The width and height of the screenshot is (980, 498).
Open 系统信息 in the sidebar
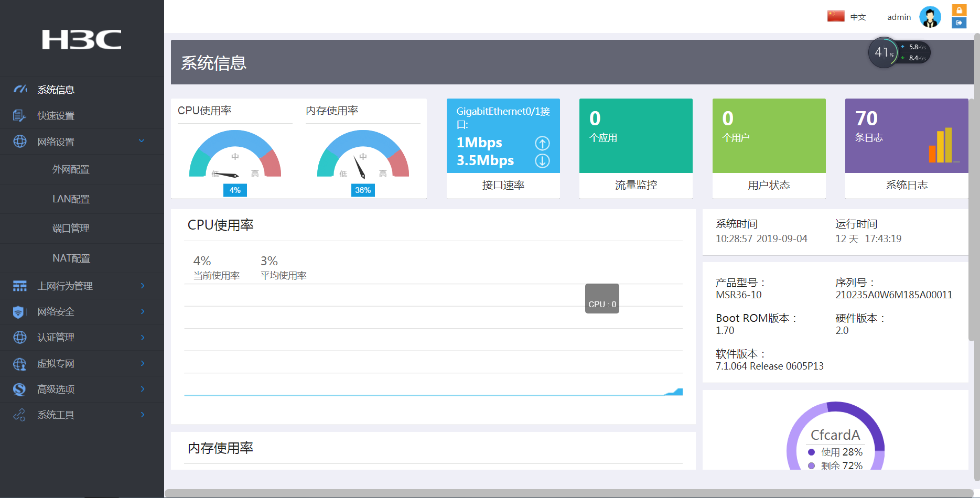tap(82, 90)
